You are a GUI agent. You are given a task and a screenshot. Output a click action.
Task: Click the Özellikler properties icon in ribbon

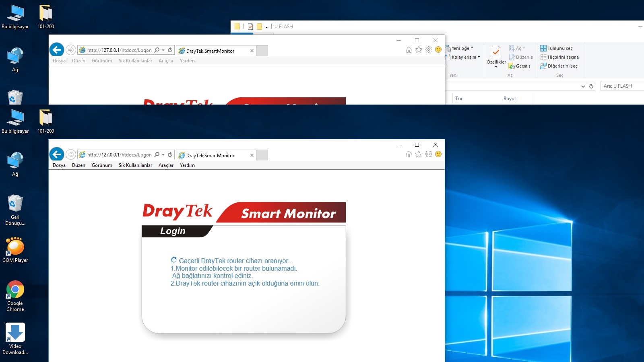pos(496,55)
